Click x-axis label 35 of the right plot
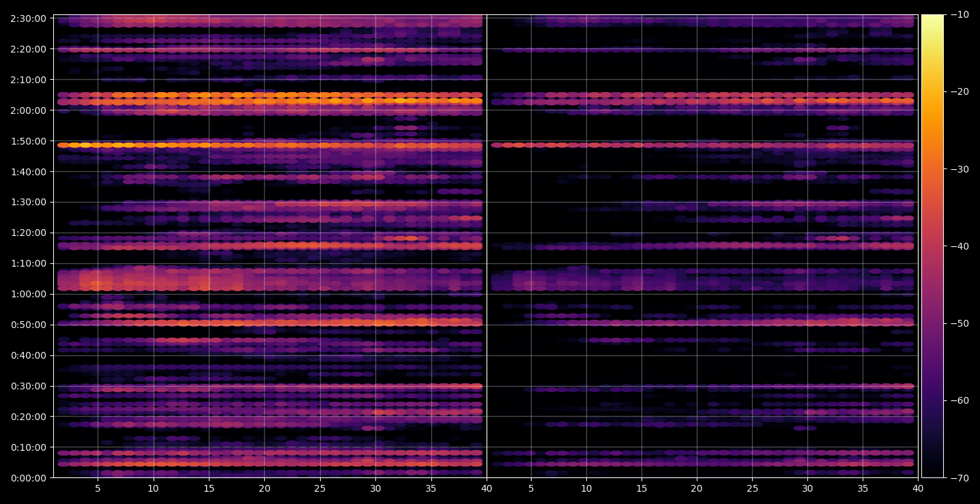The width and height of the screenshot is (980, 504). pos(863,488)
